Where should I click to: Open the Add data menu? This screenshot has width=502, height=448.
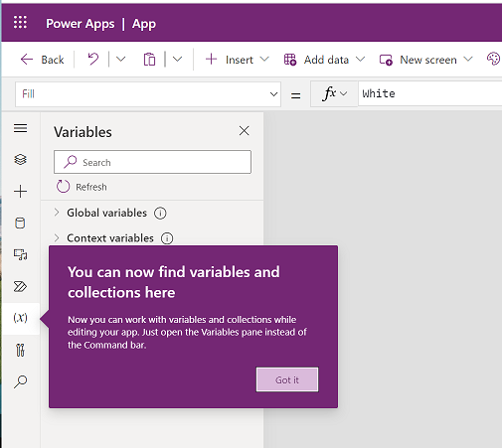324,60
